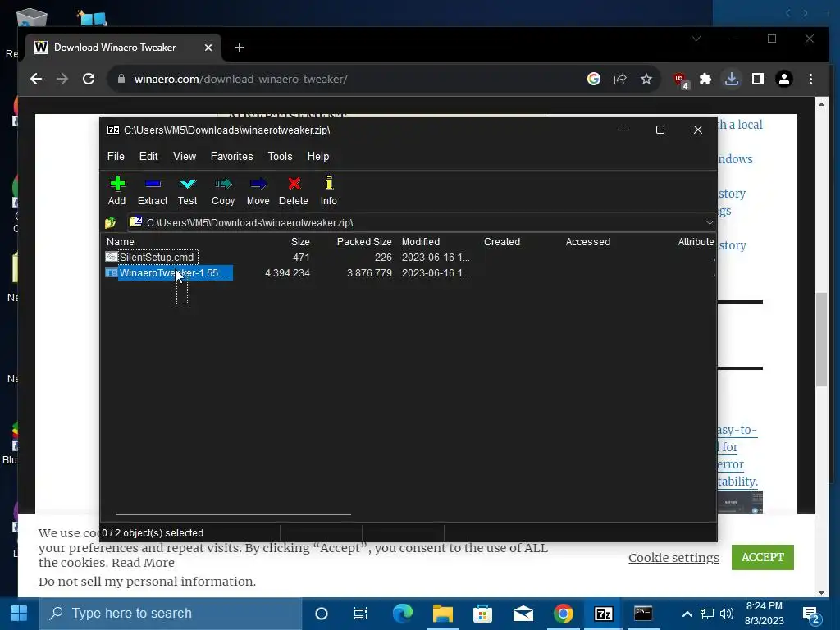The width and height of the screenshot is (840, 630).
Task: Open Chrome Extensions puzzle icon
Action: pos(705,80)
